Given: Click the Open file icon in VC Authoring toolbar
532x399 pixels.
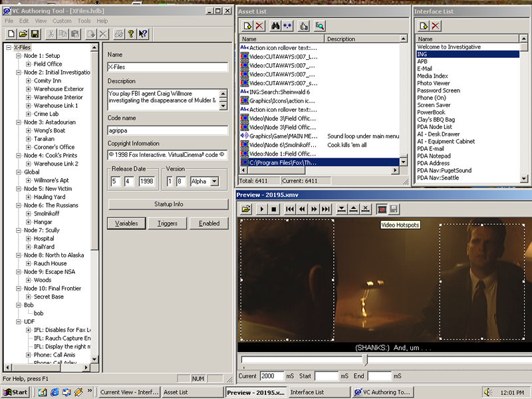Looking at the screenshot, I should (x=23, y=34).
